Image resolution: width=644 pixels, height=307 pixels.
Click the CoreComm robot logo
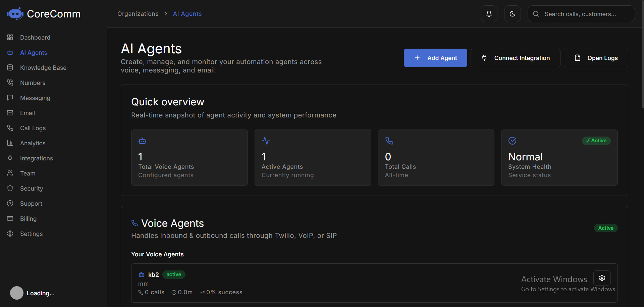[x=15, y=13]
